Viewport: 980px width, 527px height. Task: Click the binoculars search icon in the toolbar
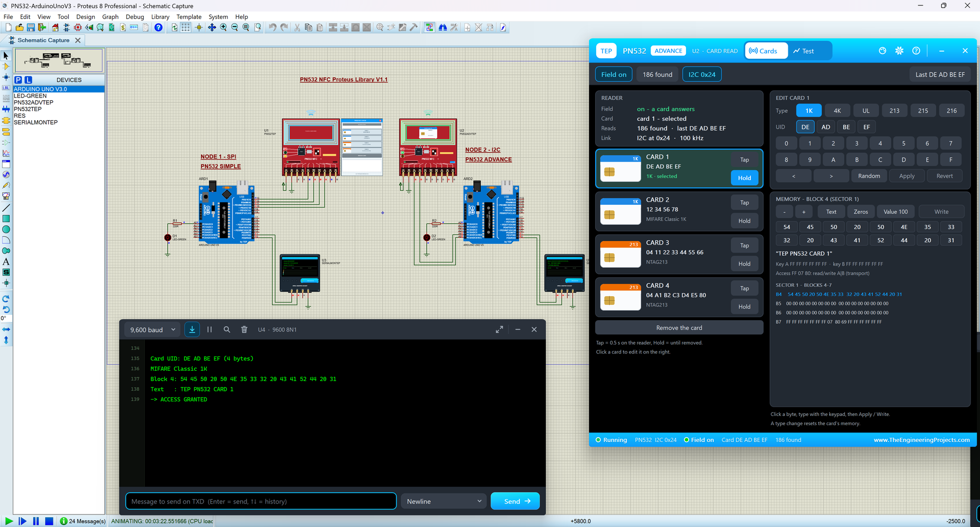pyautogui.click(x=443, y=27)
